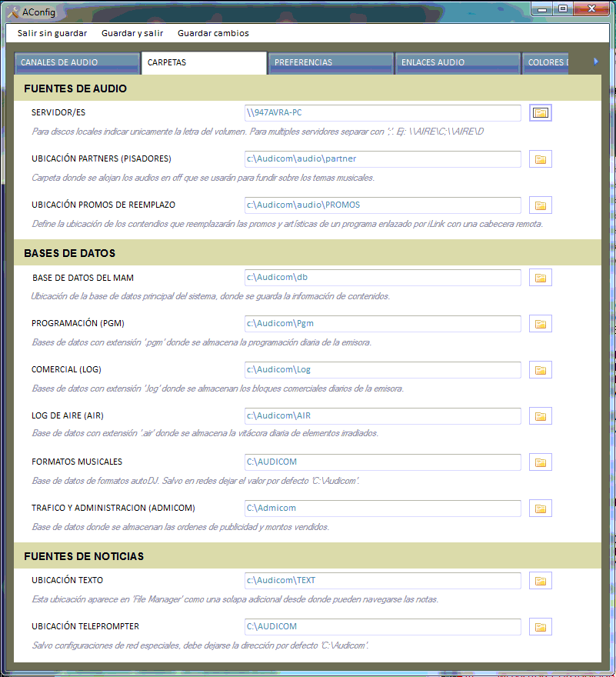Screen dimensions: 616x677
Task: Browse folder for Formatos Musicales
Action: 540,462
